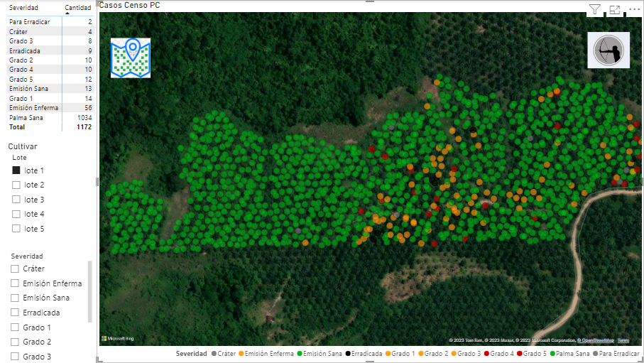Toggle the Emisión Sana checkbox
The image size is (644, 363).
click(15, 298)
